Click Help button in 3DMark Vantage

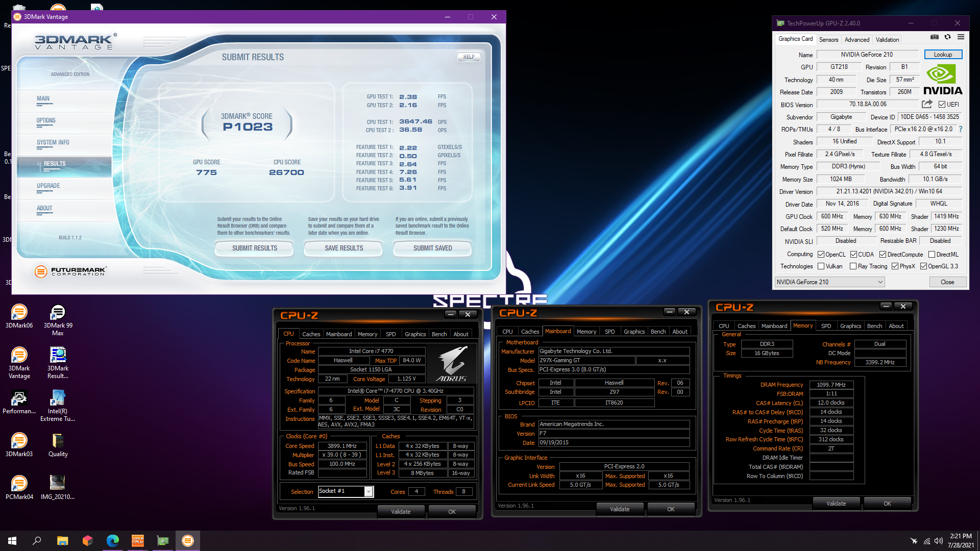pos(469,57)
